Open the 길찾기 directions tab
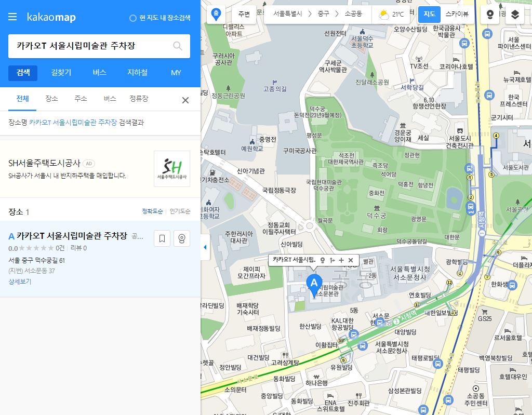 [61, 73]
